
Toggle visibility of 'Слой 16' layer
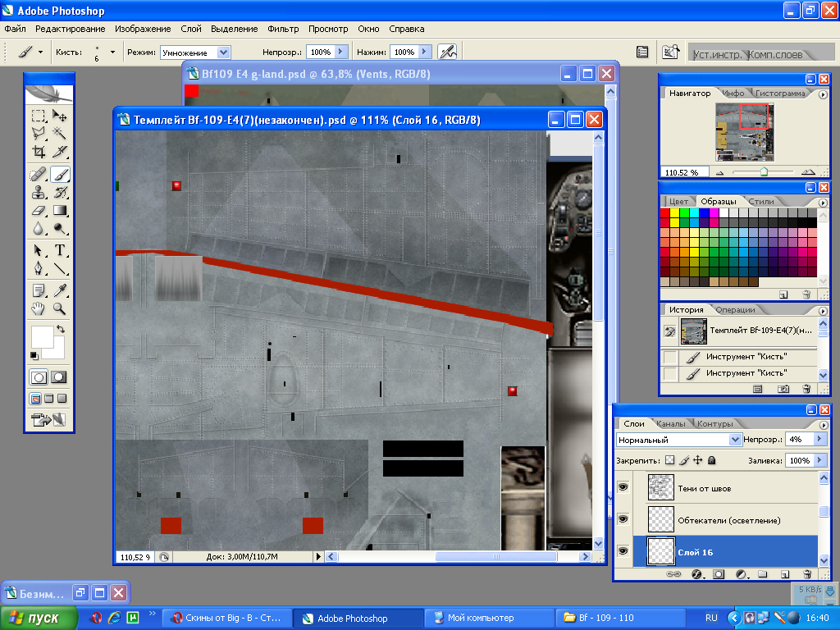pyautogui.click(x=623, y=551)
